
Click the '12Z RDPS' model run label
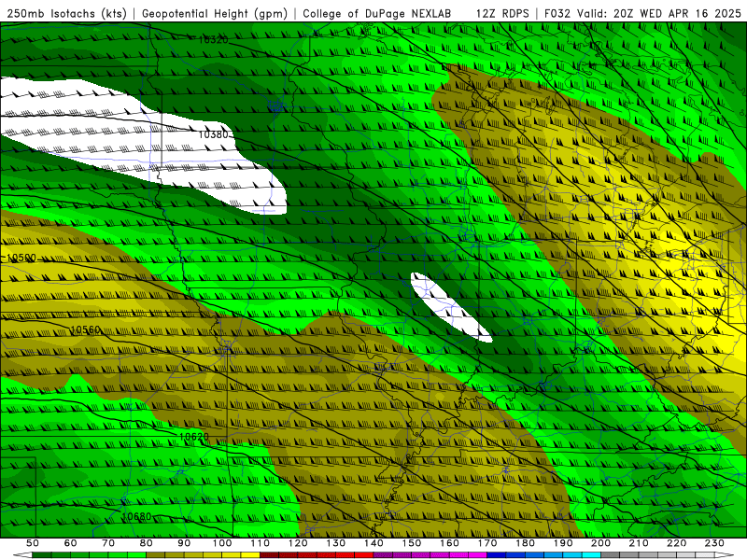point(502,13)
